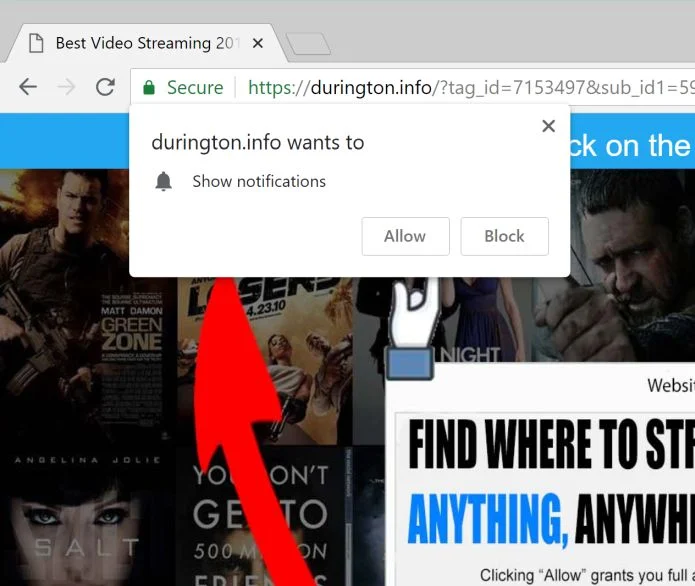695x586 pixels.
Task: Click 'Show notifications' text in popup
Action: [x=259, y=181]
